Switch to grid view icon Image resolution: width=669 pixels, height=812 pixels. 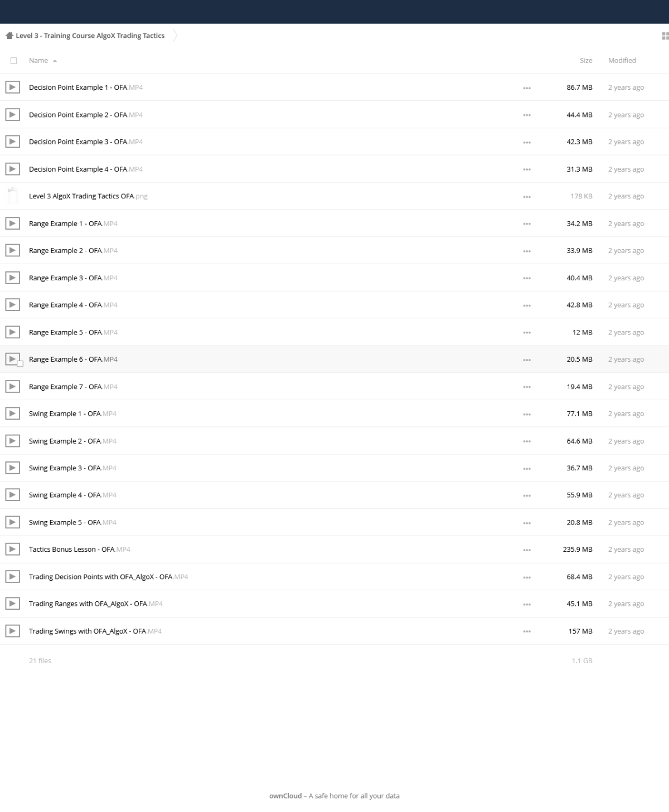[x=665, y=36]
